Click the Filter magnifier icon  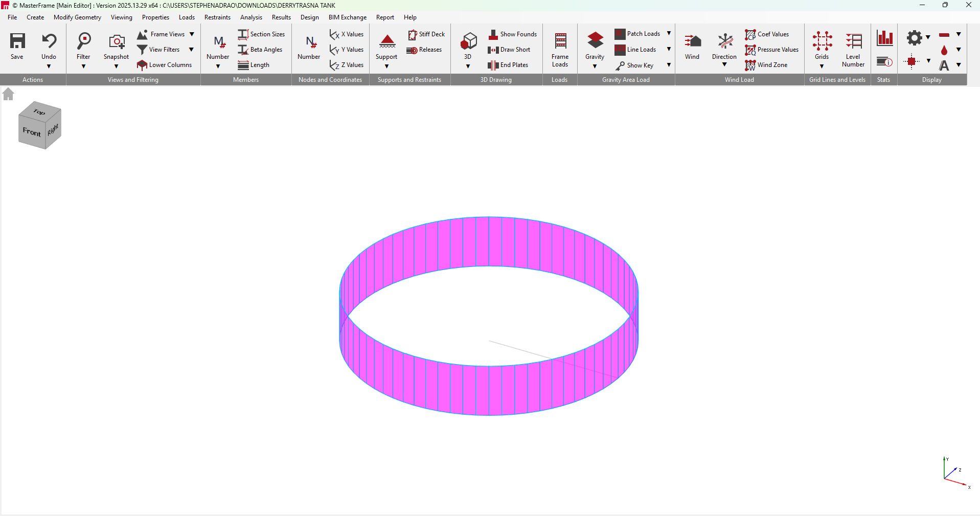[83, 41]
